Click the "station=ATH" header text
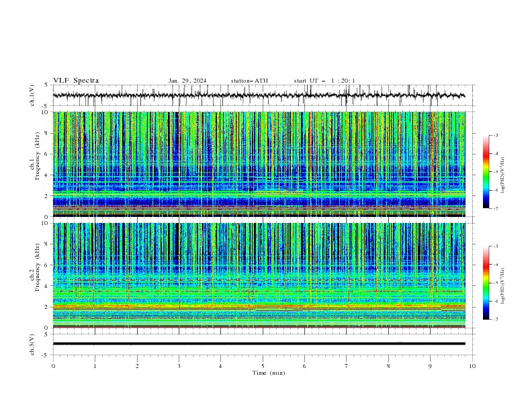The width and height of the screenshot is (532, 411). [249, 81]
